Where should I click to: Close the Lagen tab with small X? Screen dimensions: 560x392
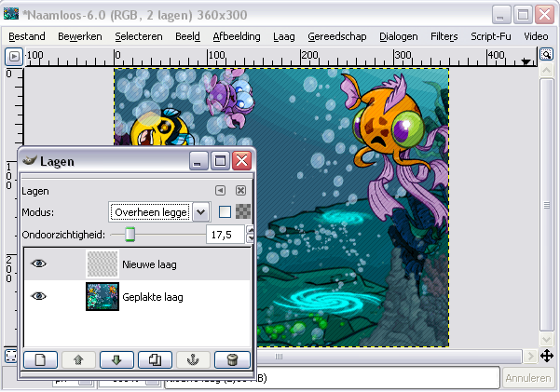click(241, 191)
